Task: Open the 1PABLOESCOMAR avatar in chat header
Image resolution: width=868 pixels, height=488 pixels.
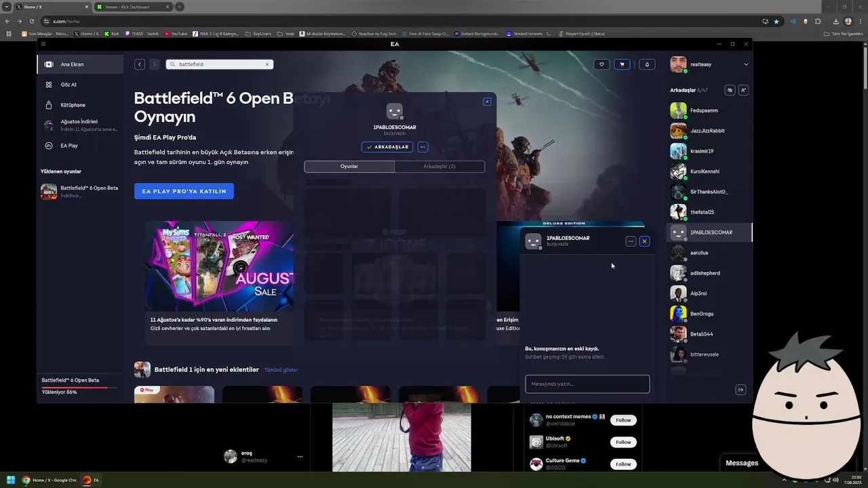Action: tap(534, 241)
